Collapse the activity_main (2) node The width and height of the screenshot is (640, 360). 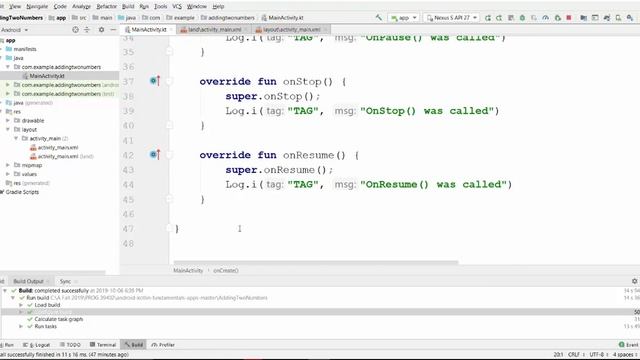(16, 138)
